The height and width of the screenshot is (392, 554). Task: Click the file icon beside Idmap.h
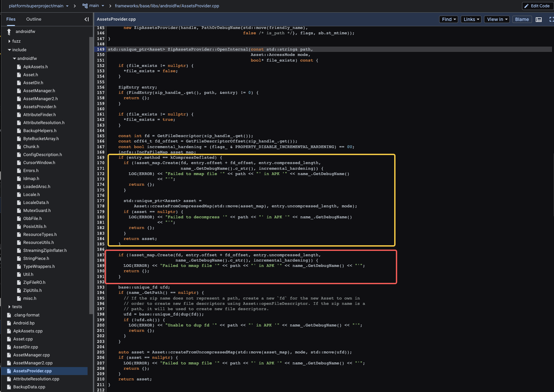pos(19,179)
